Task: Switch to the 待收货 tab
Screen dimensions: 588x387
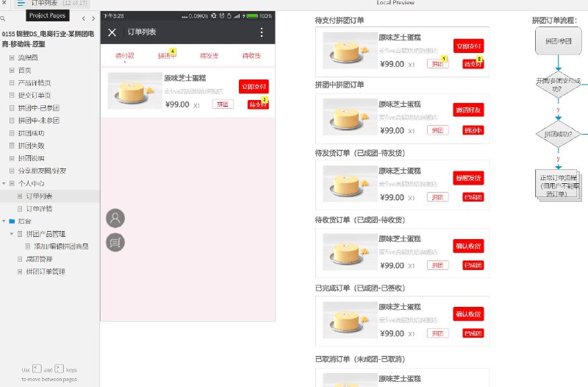Action: click(x=251, y=56)
